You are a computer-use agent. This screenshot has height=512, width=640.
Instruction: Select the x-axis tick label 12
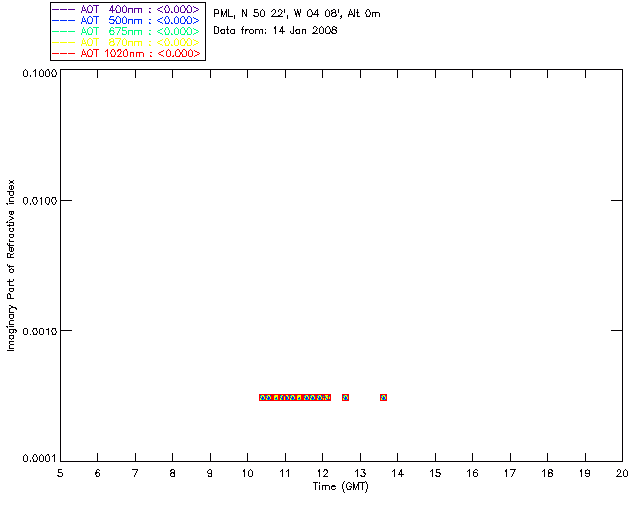click(322, 473)
